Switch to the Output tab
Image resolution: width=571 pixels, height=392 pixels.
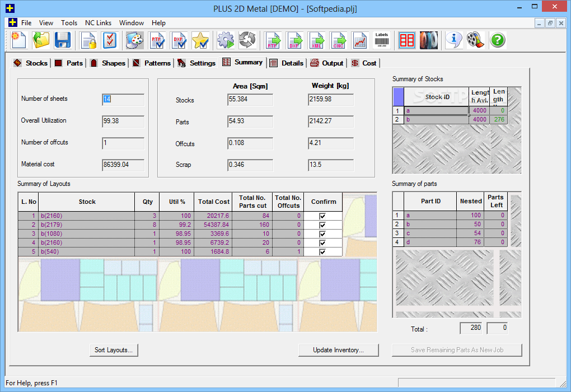pyautogui.click(x=327, y=63)
